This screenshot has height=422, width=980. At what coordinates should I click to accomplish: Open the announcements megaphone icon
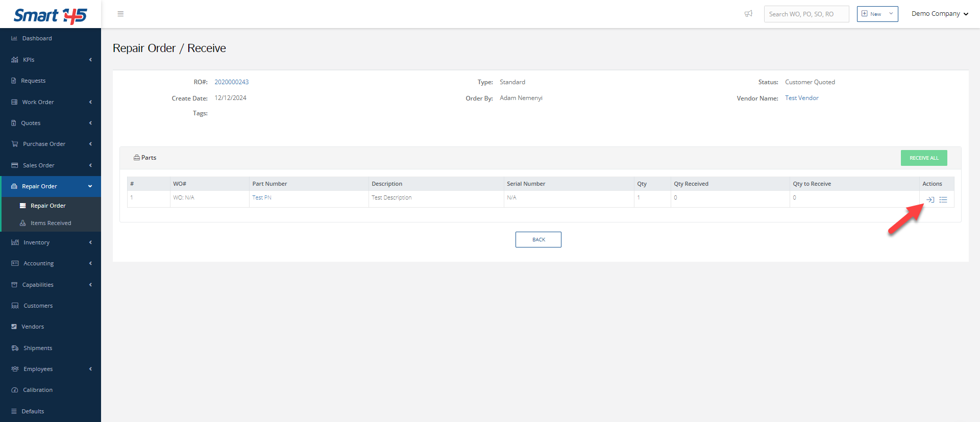coord(748,14)
